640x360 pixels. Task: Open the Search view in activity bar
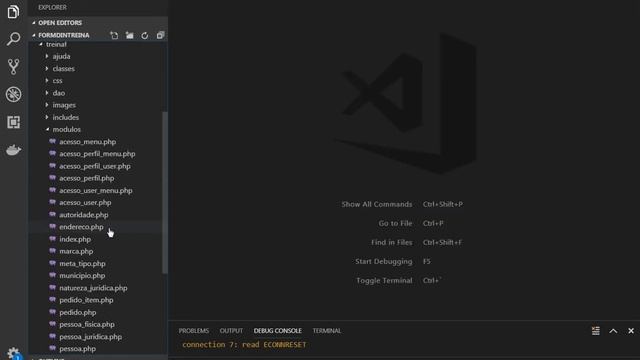pos(13,39)
